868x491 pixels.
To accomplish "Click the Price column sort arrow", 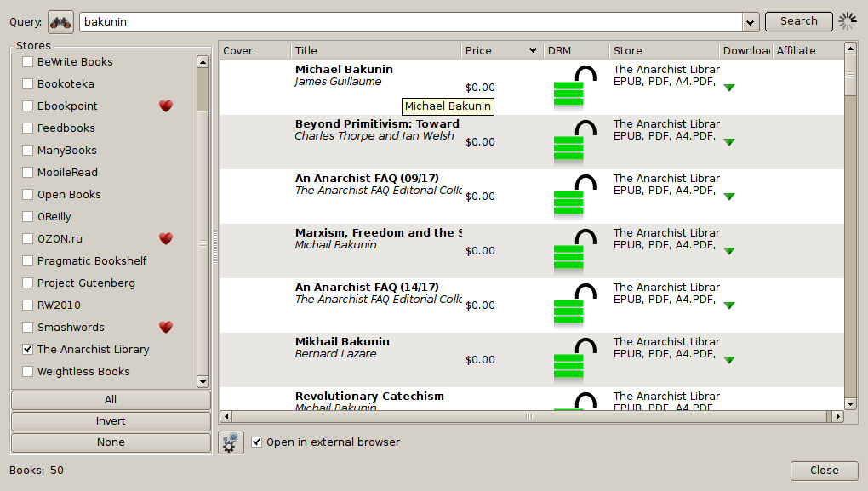I will (x=533, y=50).
